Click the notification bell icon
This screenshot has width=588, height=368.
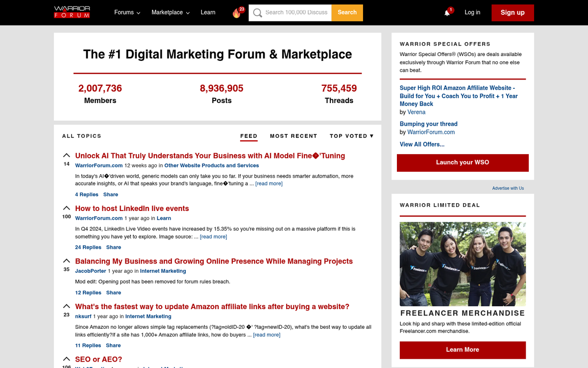click(x=446, y=12)
